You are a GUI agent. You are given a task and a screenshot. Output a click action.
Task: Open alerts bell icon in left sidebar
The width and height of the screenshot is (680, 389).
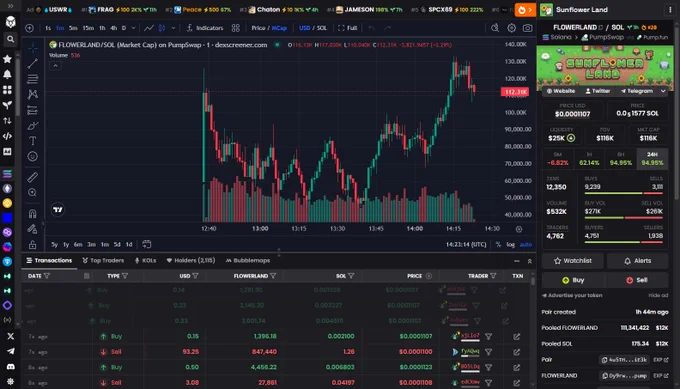click(7, 75)
